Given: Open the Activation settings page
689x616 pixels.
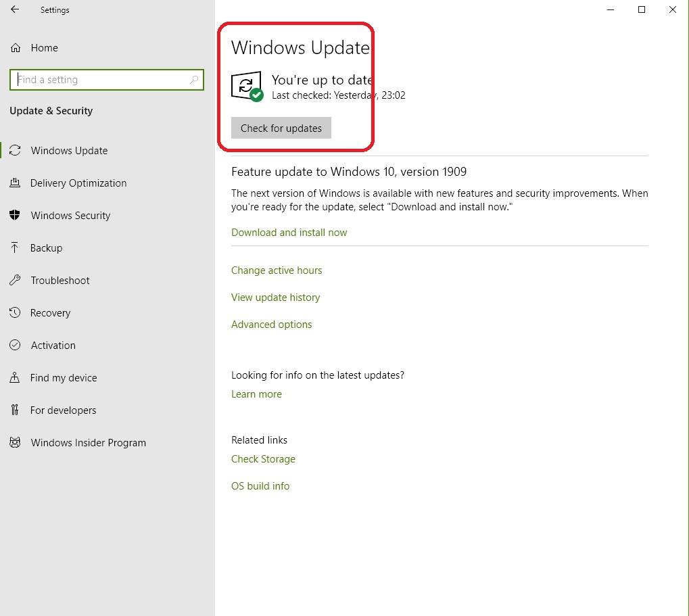Looking at the screenshot, I should (53, 346).
